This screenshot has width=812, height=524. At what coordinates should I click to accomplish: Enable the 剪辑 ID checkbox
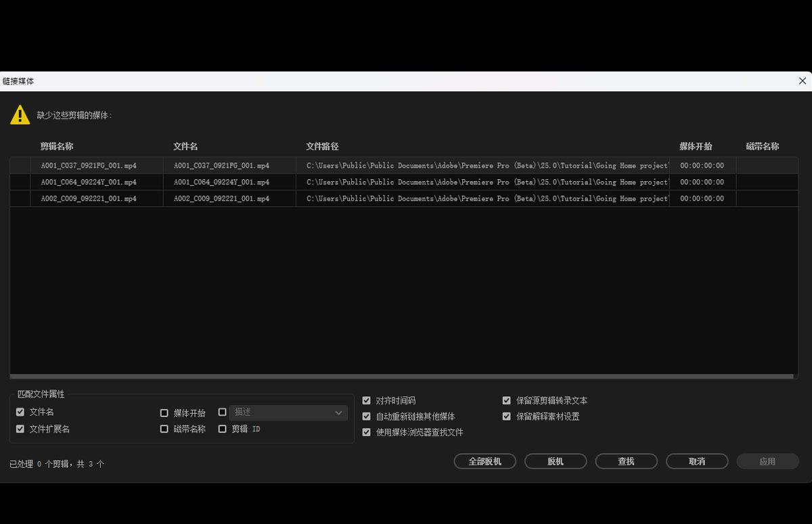[x=222, y=429]
